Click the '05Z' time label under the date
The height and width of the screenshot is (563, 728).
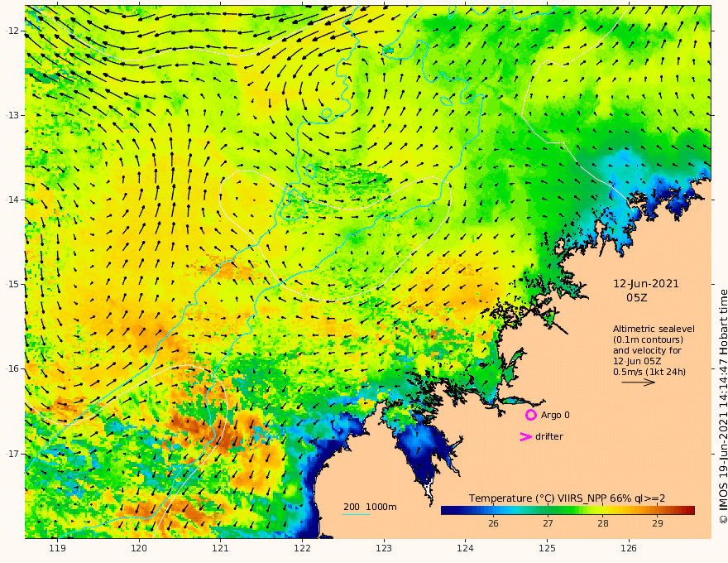(636, 298)
